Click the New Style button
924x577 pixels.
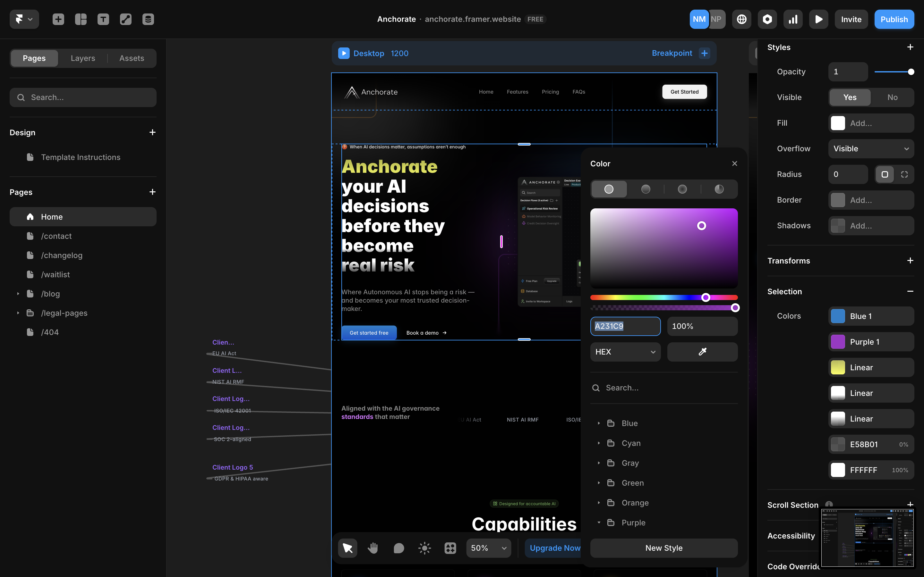click(x=663, y=548)
